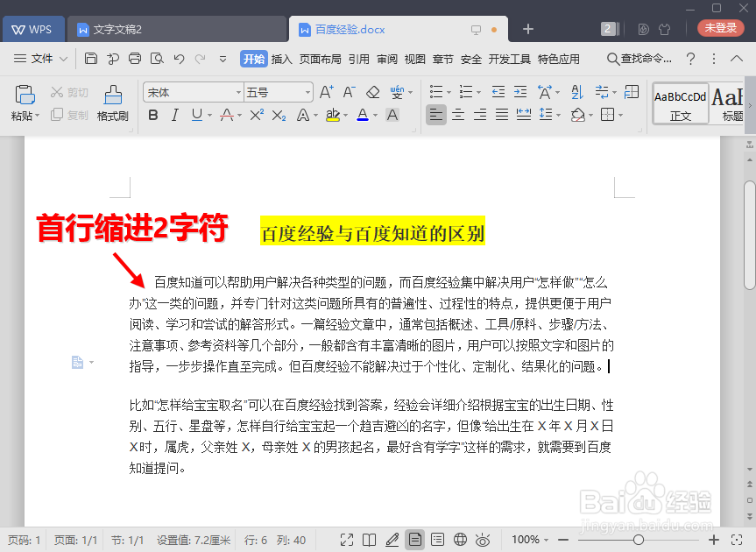This screenshot has width=756, height=552.
Task: Open help question mark icon
Action: (x=690, y=59)
